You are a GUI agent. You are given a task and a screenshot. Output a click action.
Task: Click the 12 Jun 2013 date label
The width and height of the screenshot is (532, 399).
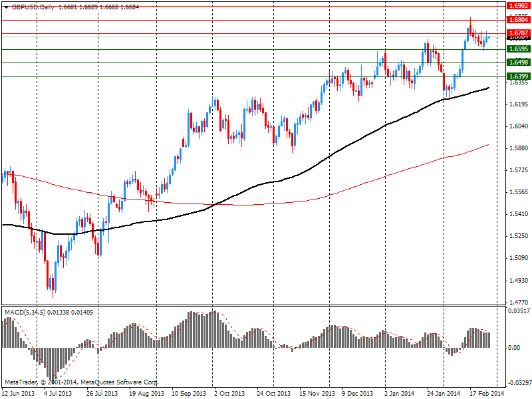(18, 393)
